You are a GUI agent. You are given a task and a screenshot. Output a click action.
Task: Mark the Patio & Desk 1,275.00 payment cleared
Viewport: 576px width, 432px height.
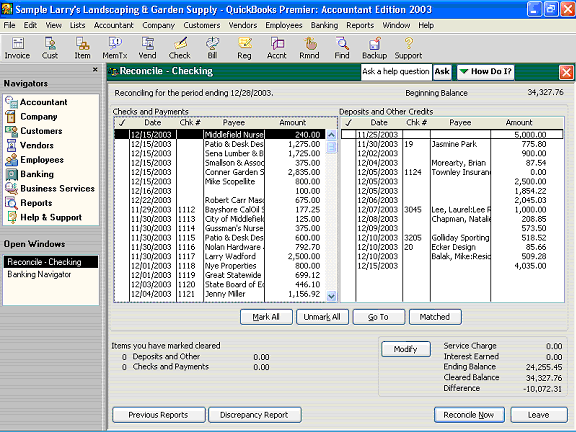coord(122,144)
